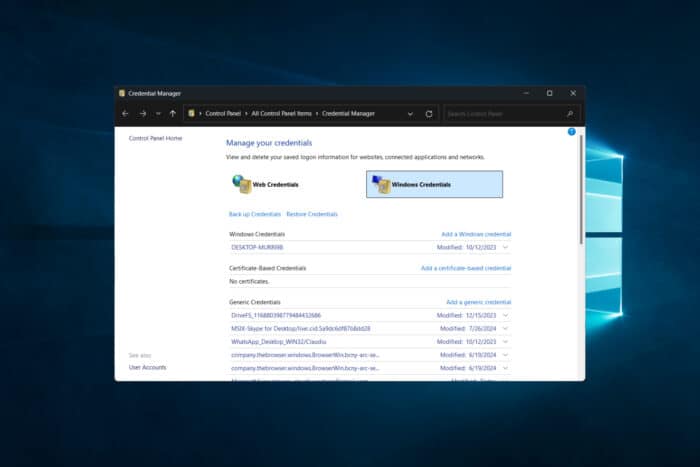Image resolution: width=700 pixels, height=467 pixels.
Task: Open Help via the blue question mark
Action: point(571,131)
